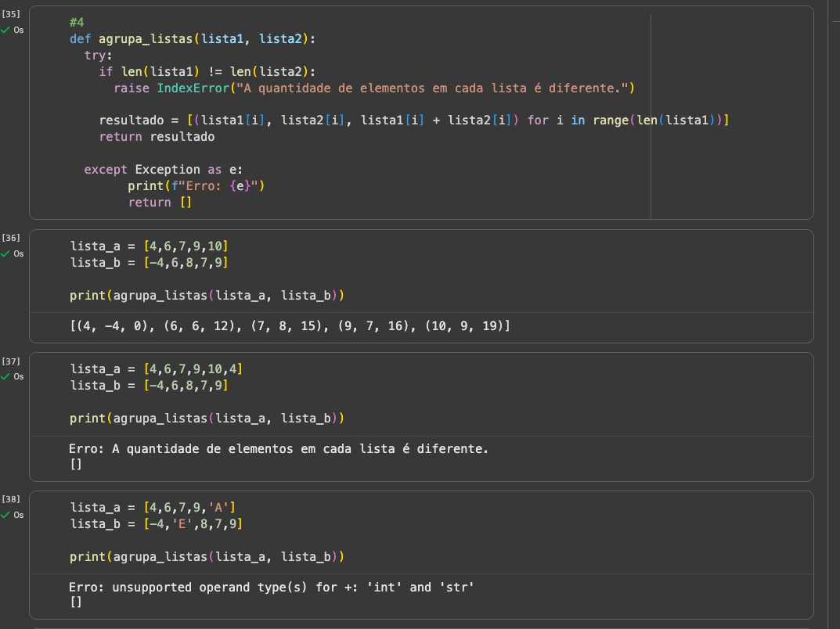Screen dimensions: 840x629
Task: Click the print call in cell 37
Action: [x=207, y=419]
